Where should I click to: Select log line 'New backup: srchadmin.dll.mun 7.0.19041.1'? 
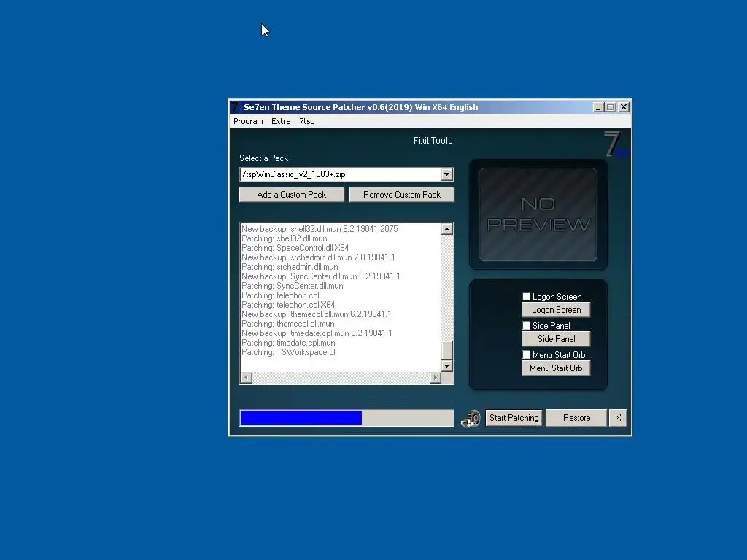[x=318, y=257]
